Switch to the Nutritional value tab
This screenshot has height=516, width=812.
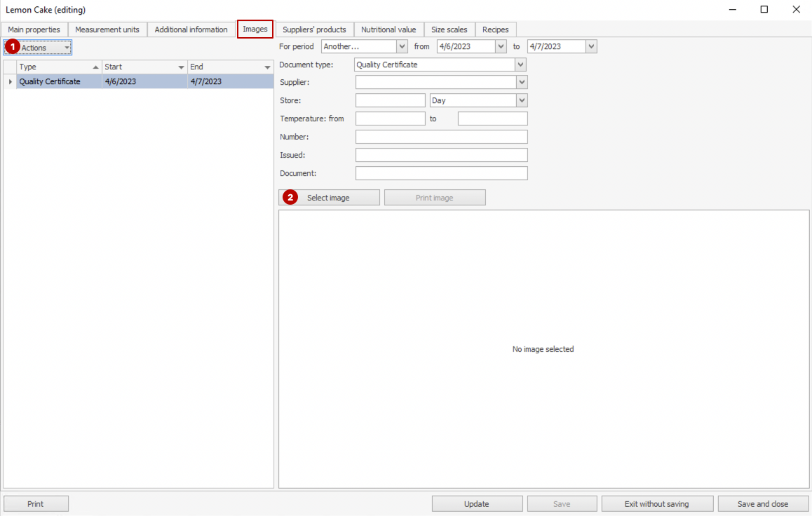(388, 29)
